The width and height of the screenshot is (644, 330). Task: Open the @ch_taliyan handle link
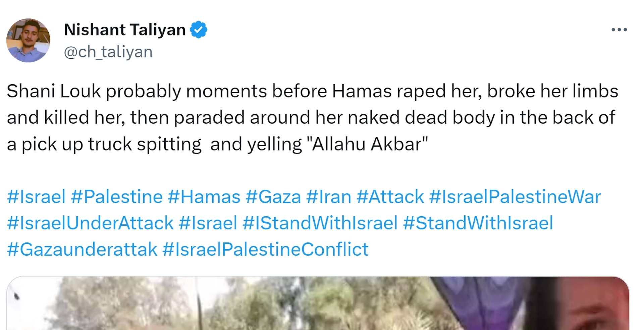click(108, 52)
